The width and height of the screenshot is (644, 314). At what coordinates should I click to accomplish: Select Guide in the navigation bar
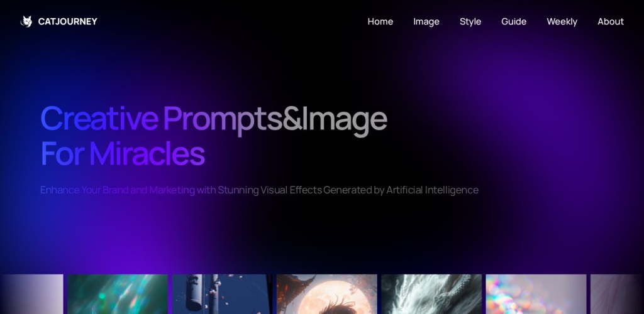(x=514, y=21)
